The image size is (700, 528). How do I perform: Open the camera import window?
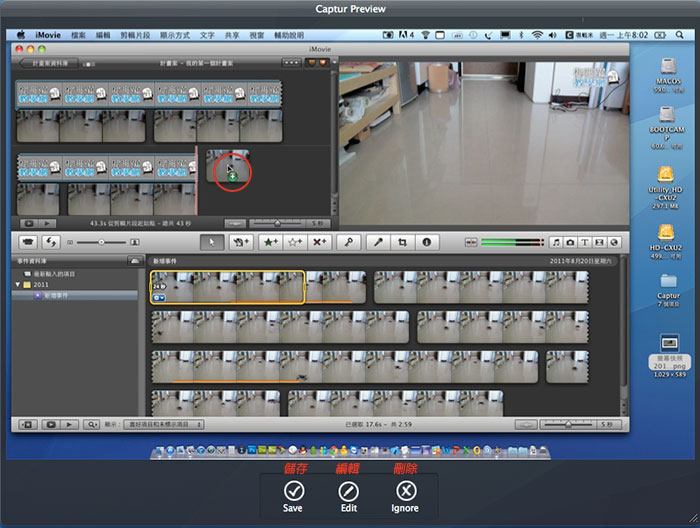pyautogui.click(x=28, y=242)
